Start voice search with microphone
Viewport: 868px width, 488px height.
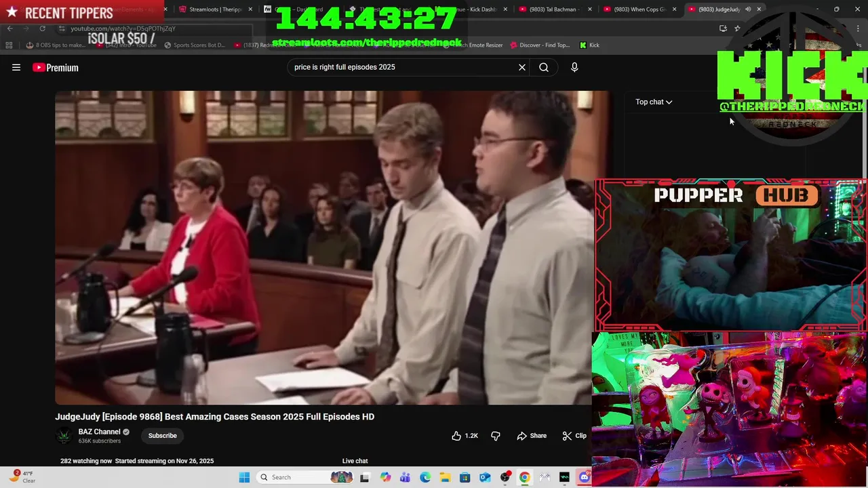tap(574, 67)
